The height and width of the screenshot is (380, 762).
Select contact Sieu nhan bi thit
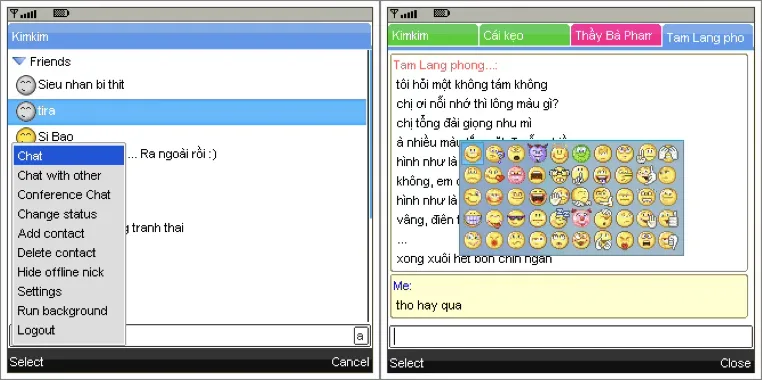[187, 85]
